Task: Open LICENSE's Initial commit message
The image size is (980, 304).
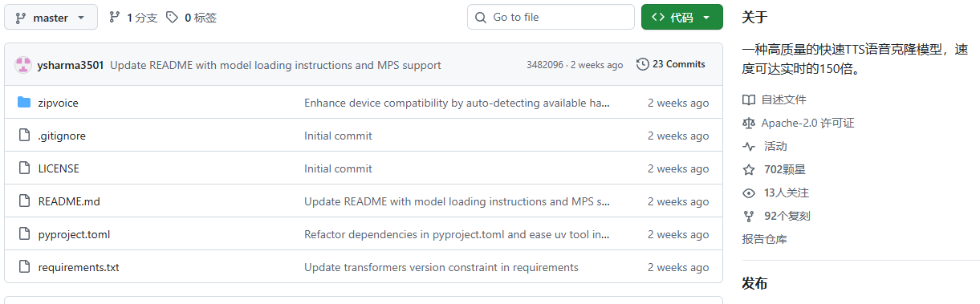Action: [338, 168]
